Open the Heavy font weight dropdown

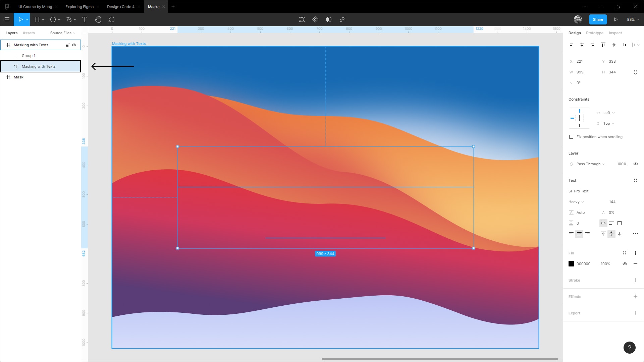[576, 202]
